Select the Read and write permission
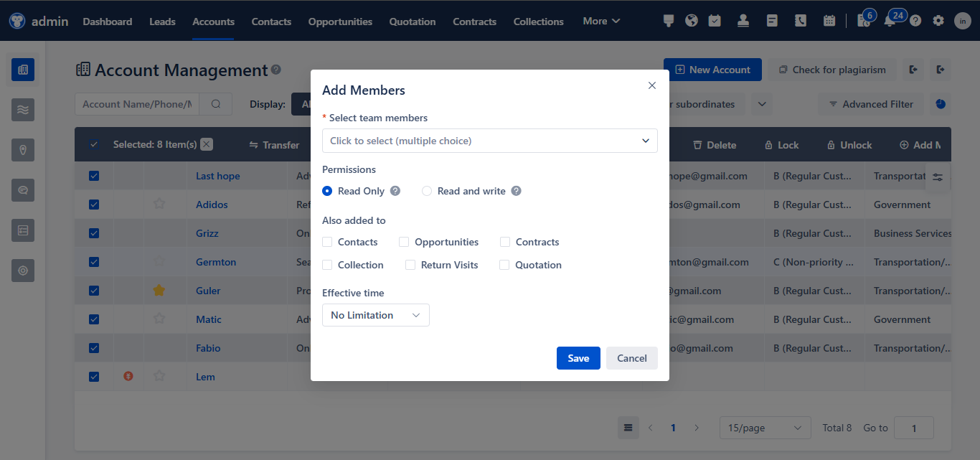The image size is (980, 460). [x=427, y=191]
